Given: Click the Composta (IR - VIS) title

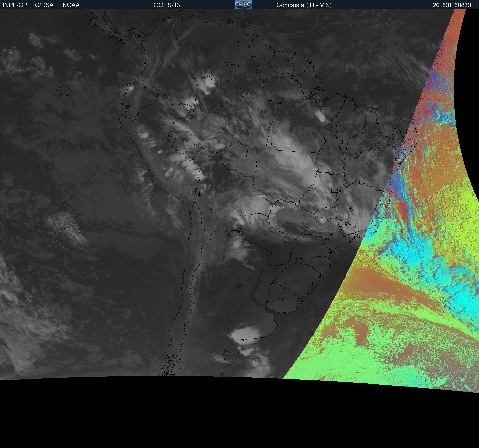Looking at the screenshot, I should (x=304, y=5).
